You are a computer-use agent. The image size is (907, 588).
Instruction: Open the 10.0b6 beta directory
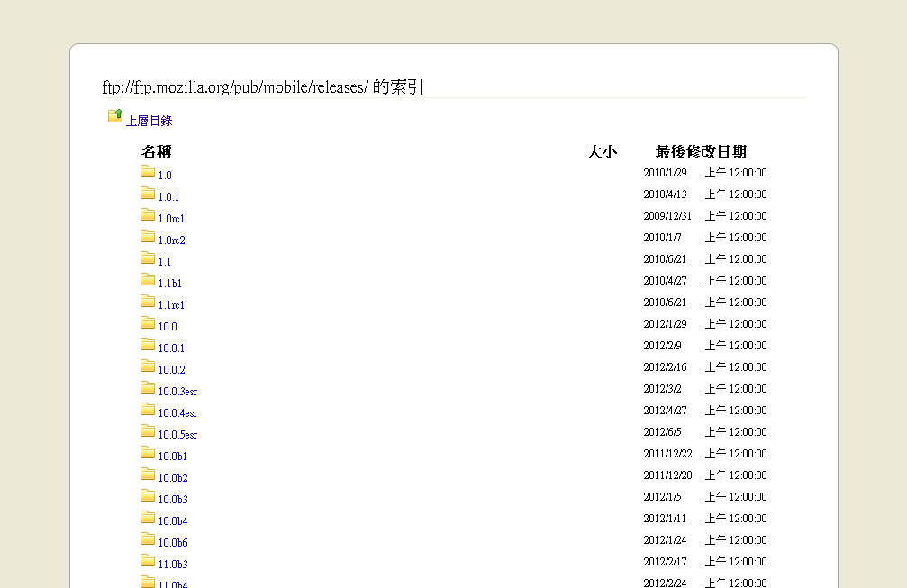click(x=173, y=543)
